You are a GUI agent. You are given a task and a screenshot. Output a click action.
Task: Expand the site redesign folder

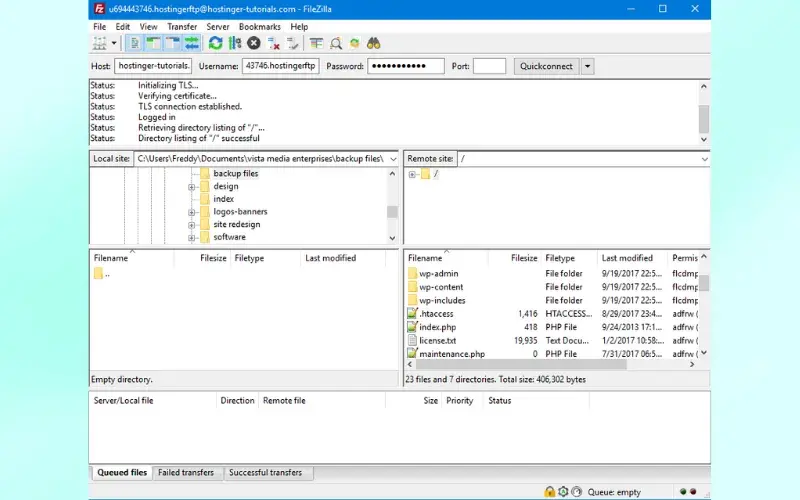[x=191, y=224]
